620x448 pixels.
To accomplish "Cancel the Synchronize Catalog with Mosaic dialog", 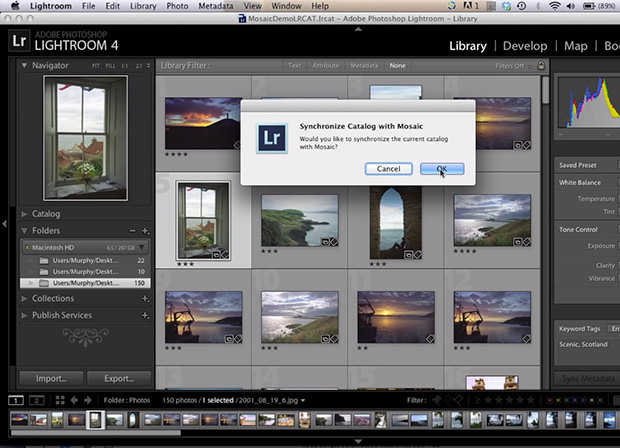I will point(388,169).
